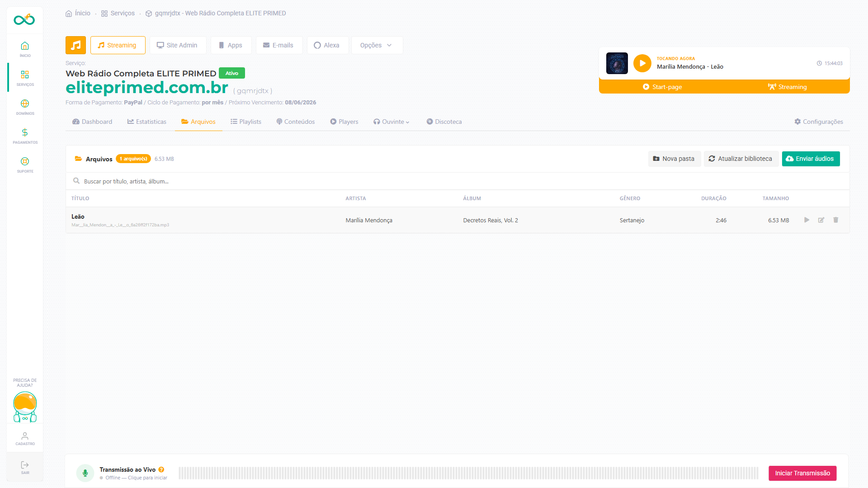Click the TAMANHO column header
The image size is (868, 488).
click(x=776, y=198)
